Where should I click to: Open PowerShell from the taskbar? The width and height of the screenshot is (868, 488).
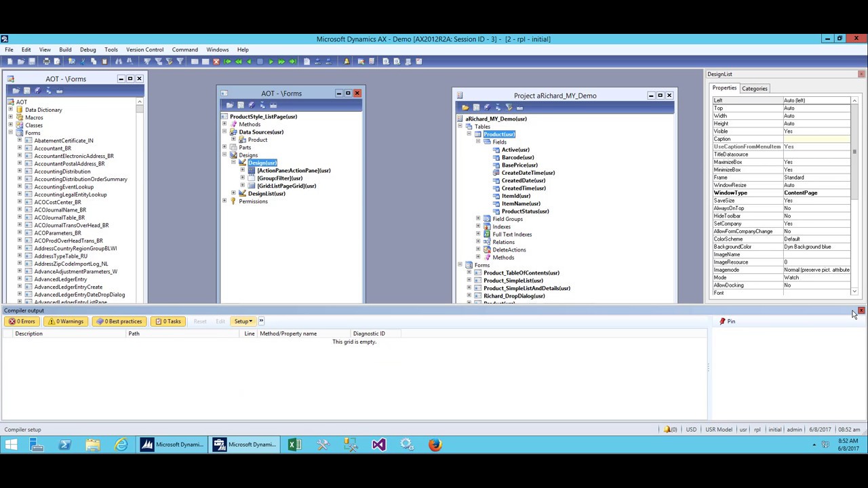(64, 445)
